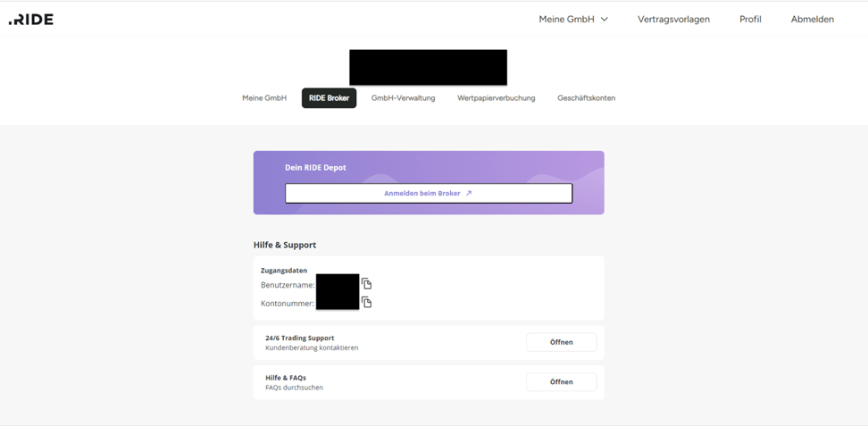Image resolution: width=868 pixels, height=426 pixels.
Task: Go to Profil in the top navigation
Action: click(750, 20)
